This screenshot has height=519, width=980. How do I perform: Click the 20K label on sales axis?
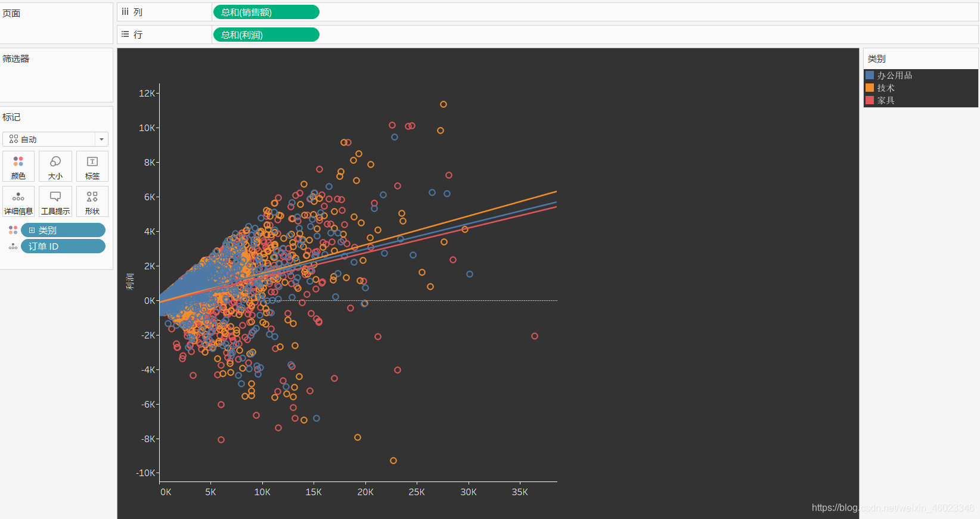[365, 492]
